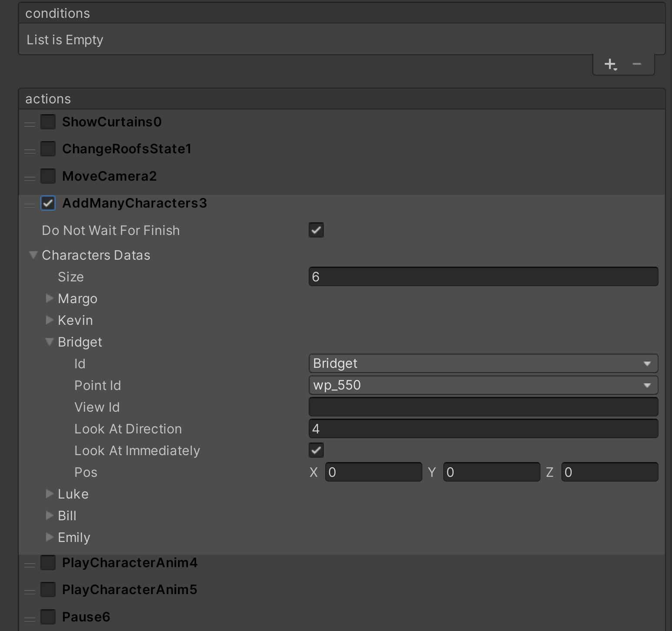The image size is (672, 631).
Task: Click the Pos Z value field
Action: click(x=609, y=472)
